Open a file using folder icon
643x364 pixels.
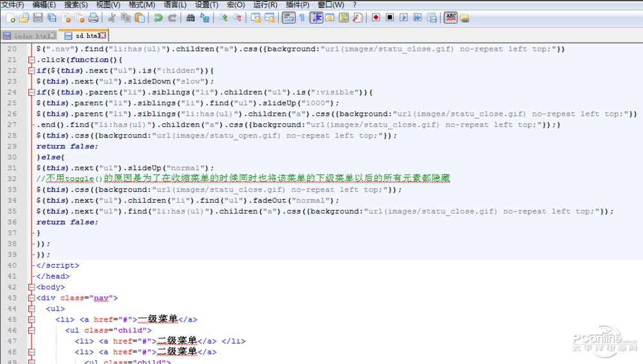pyautogui.click(x=24, y=17)
